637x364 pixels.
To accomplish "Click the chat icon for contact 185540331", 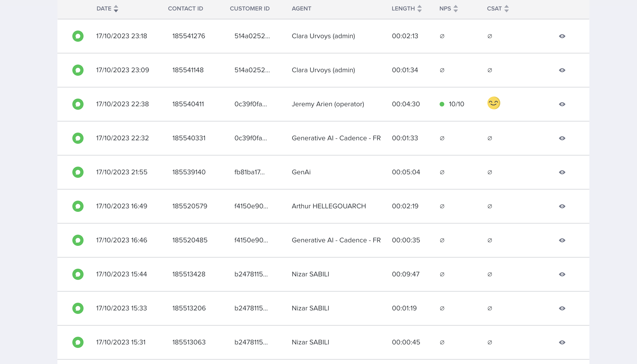I will pos(78,138).
